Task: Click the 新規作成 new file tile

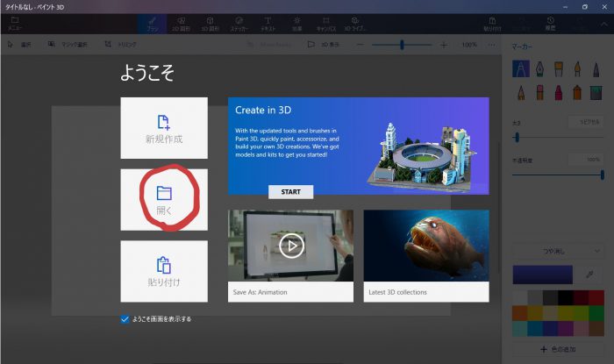Action: [x=164, y=128]
